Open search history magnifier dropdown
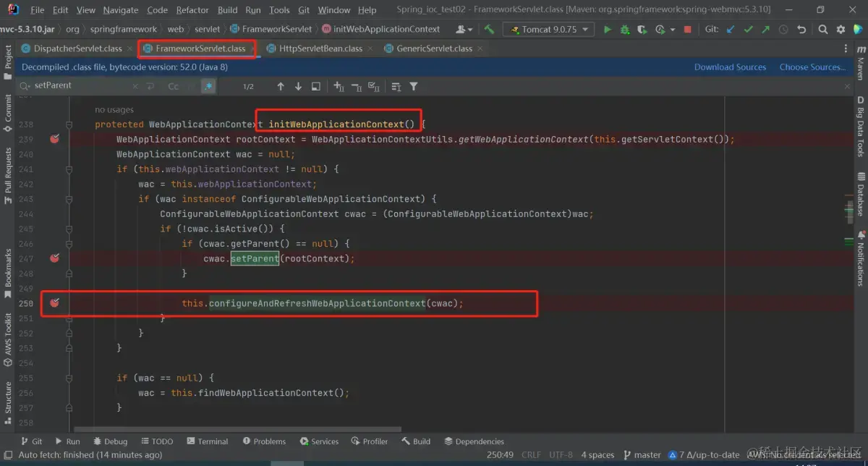This screenshot has width=868, height=466. click(x=26, y=85)
